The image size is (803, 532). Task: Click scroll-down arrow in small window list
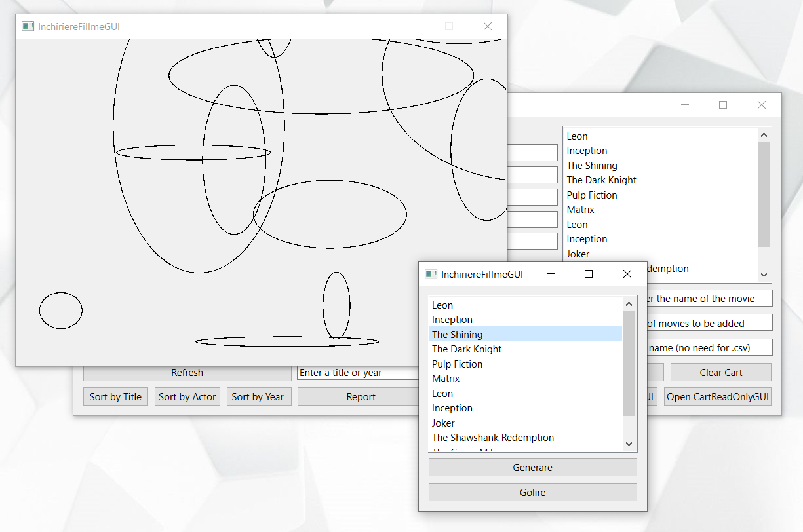(629, 444)
